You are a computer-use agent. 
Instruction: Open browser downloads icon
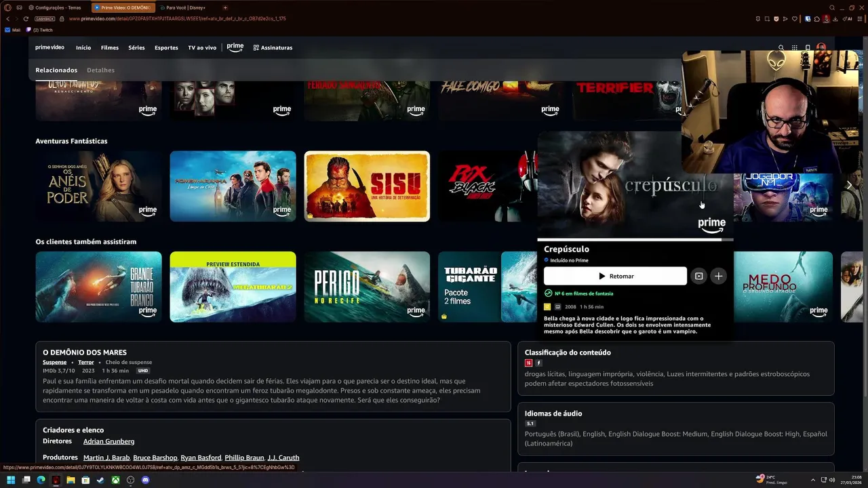pyautogui.click(x=835, y=18)
